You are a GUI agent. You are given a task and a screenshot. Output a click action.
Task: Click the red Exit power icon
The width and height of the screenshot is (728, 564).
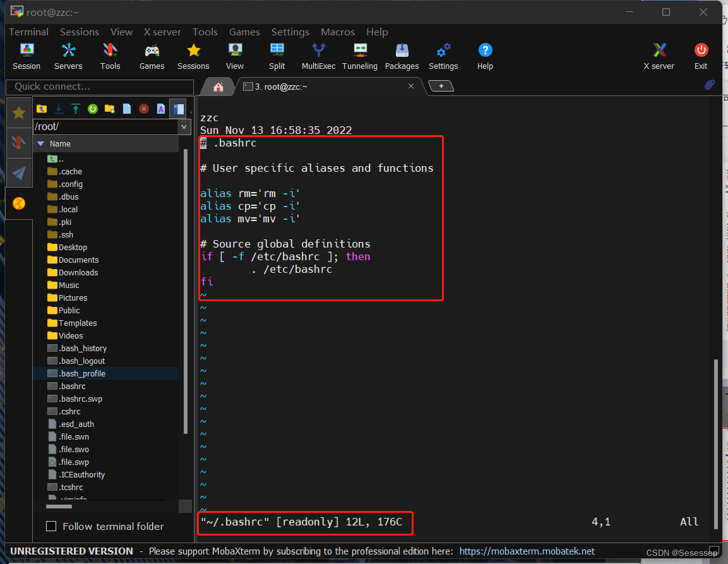coord(701,56)
